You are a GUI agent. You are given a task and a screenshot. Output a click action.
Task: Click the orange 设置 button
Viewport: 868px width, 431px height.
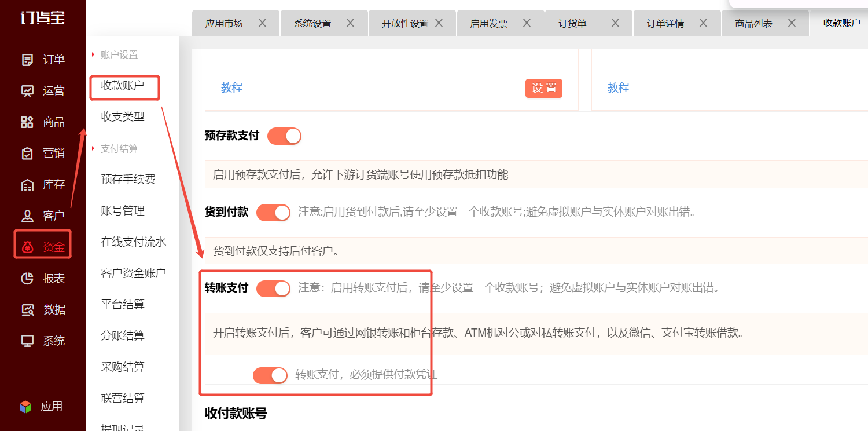click(x=544, y=88)
